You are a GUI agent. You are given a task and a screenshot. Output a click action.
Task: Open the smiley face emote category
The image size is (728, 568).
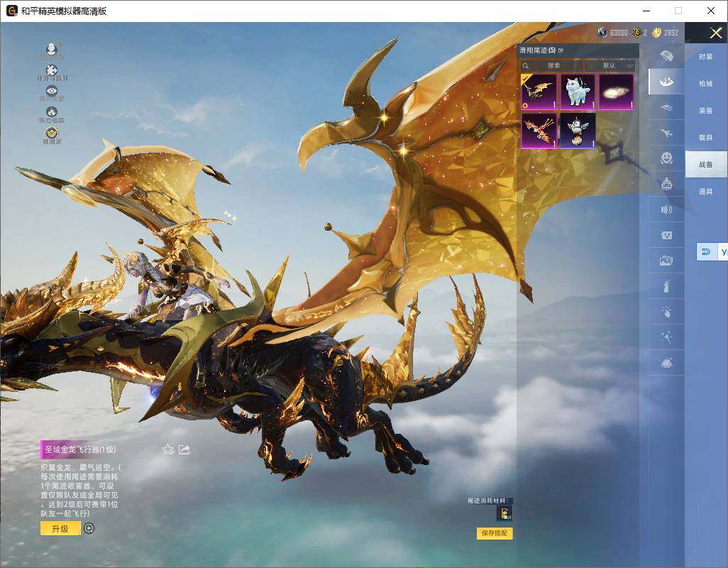[x=666, y=158]
